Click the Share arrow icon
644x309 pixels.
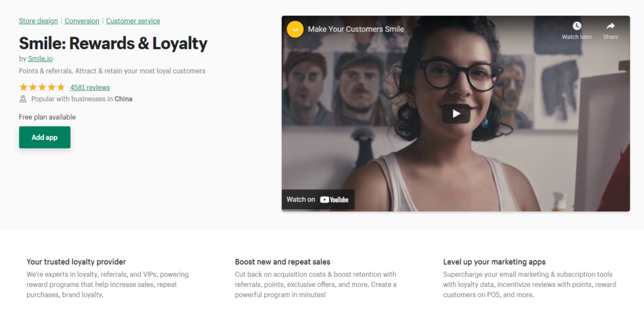[x=610, y=26]
